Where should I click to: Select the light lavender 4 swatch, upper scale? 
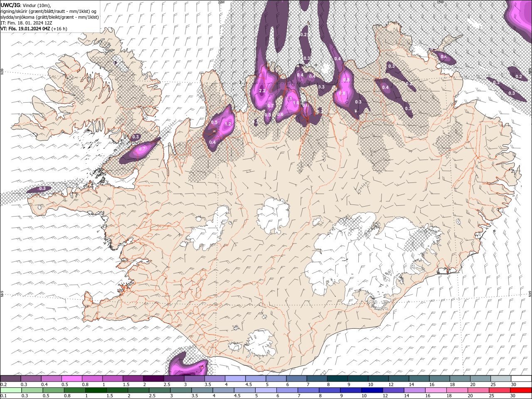(235, 379)
